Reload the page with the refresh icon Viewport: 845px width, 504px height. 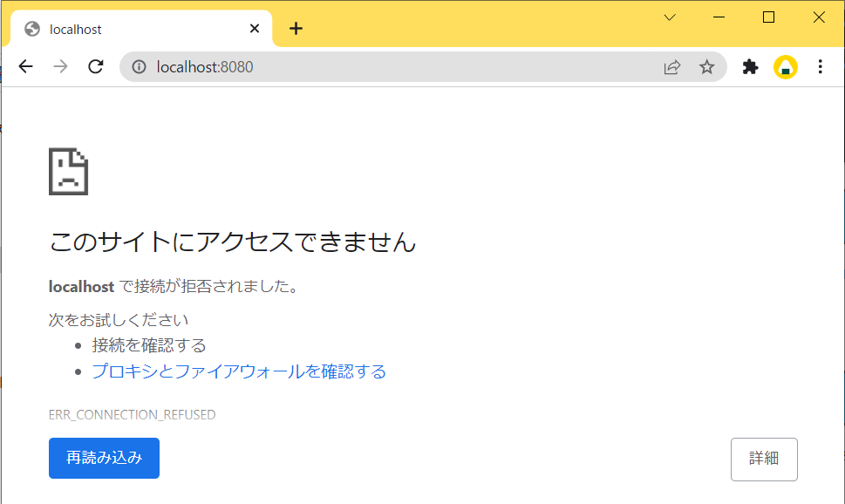click(x=96, y=67)
